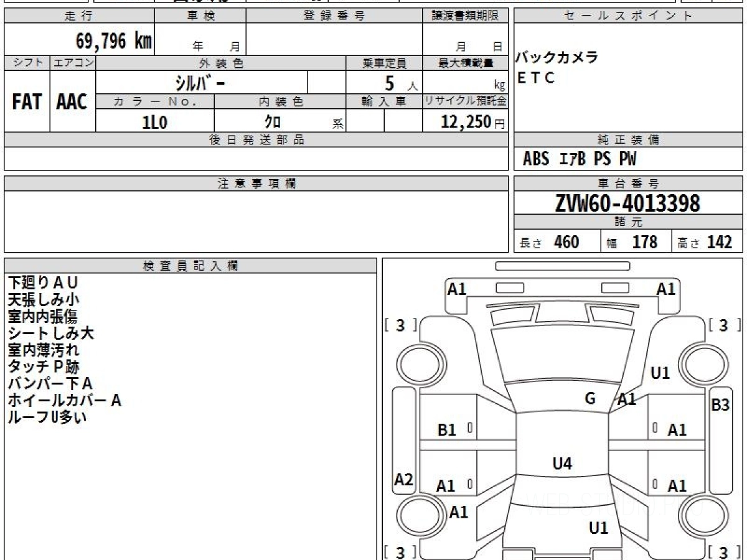747x560 pixels.
Task: Click the 登録番号 header cell
Action: pyautogui.click(x=334, y=16)
